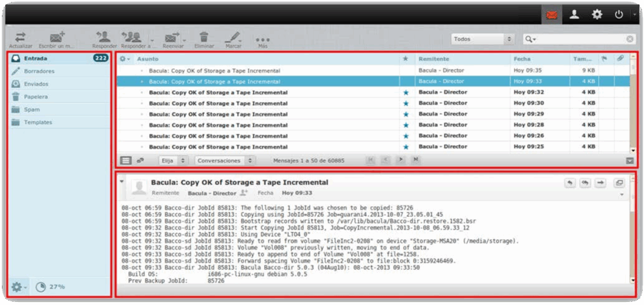The height and width of the screenshot is (305, 644).
Task: Go to previous page of messages
Action: [386, 160]
